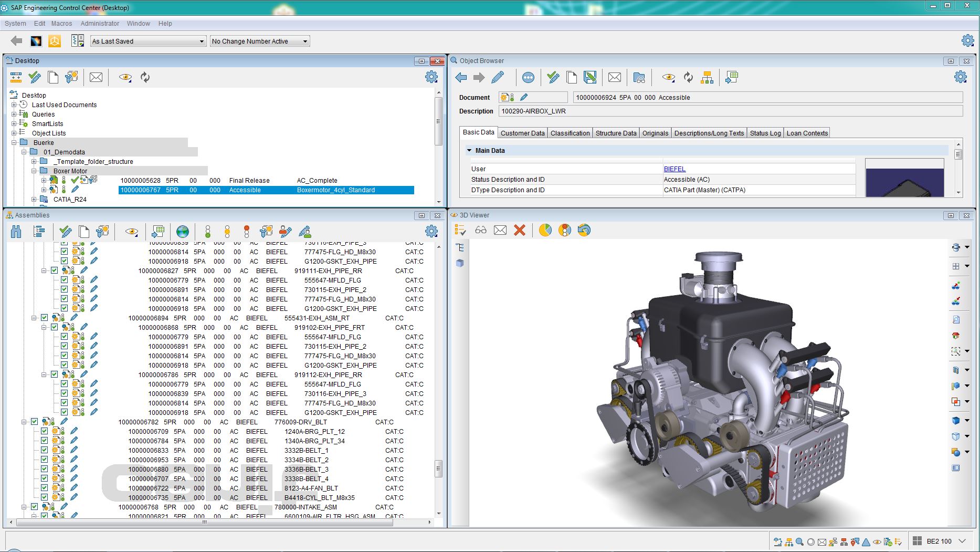Viewport: 980px width, 552px height.
Task: Click the checklist icon in 3D Viewer toolbar
Action: (460, 230)
